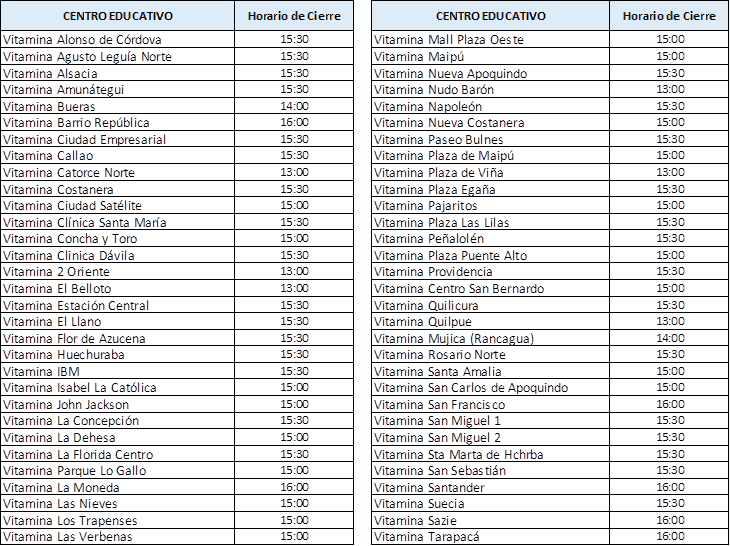Image resolution: width=730 pixels, height=546 pixels.
Task: Select the 15:00 time for Vitamina Concha y Toro
Action: click(294, 238)
